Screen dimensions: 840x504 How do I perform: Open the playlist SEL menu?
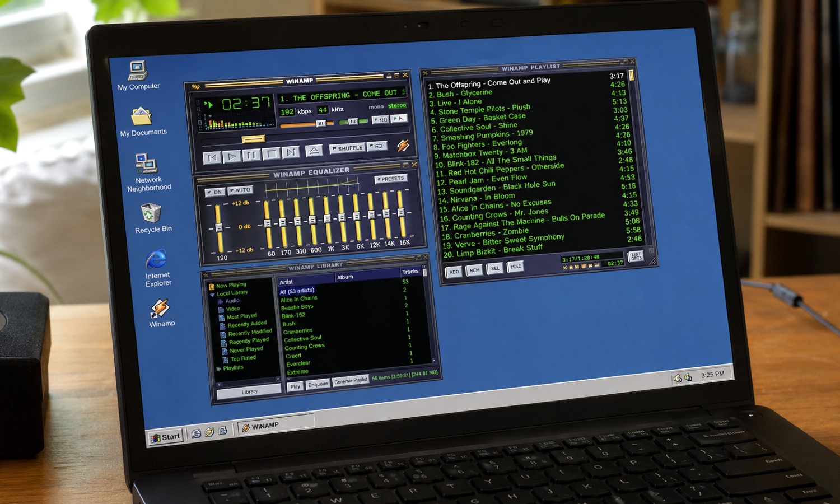pos(495,268)
